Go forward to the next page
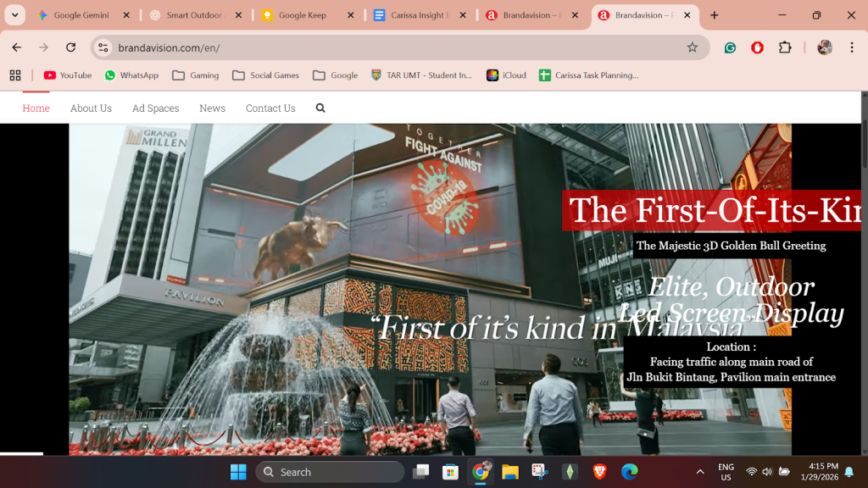 click(43, 47)
